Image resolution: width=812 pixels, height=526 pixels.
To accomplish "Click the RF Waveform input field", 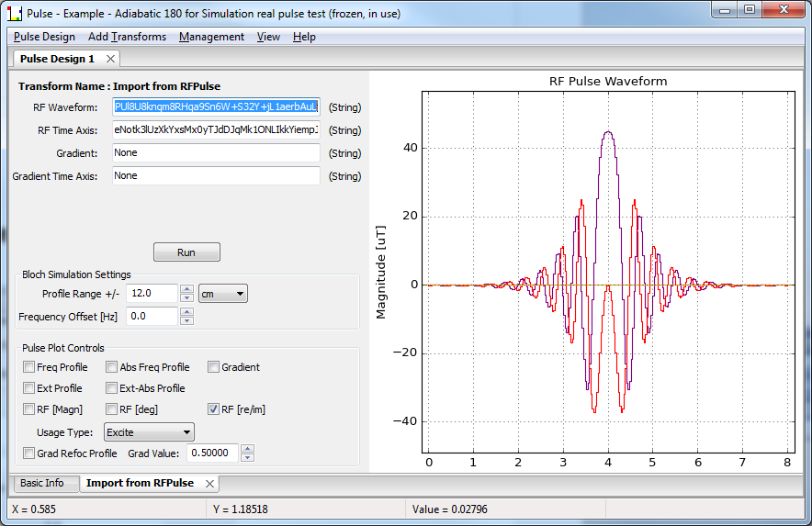I will [x=216, y=107].
